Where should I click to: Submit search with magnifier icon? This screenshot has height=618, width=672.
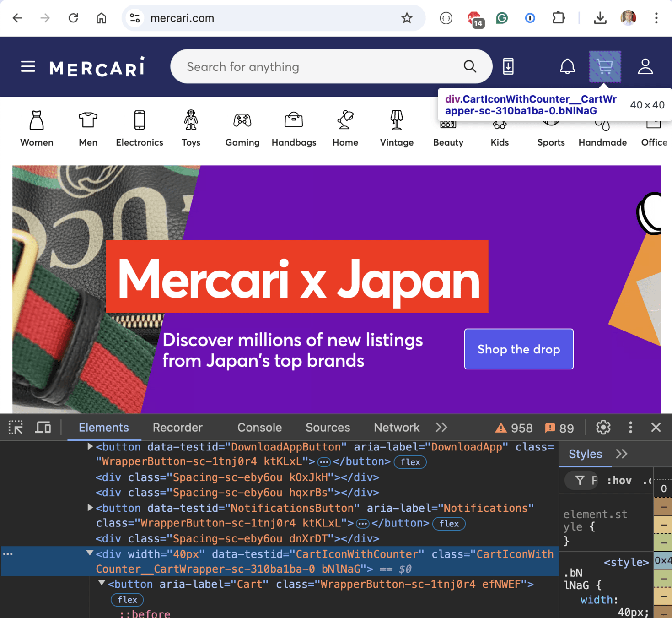470,67
